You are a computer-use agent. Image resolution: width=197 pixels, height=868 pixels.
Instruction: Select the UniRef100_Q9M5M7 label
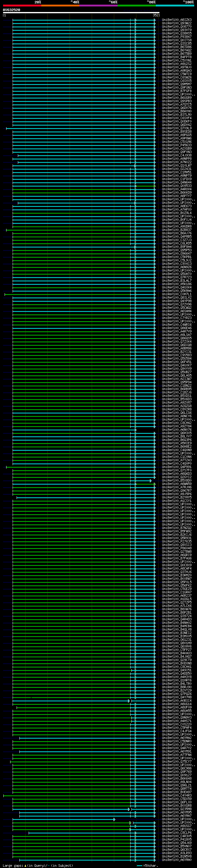(177, 84)
